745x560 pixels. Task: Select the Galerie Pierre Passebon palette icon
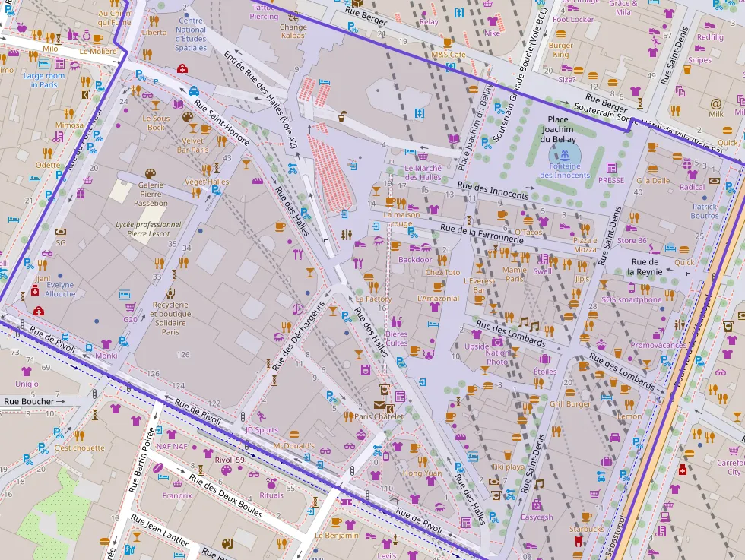(151, 173)
